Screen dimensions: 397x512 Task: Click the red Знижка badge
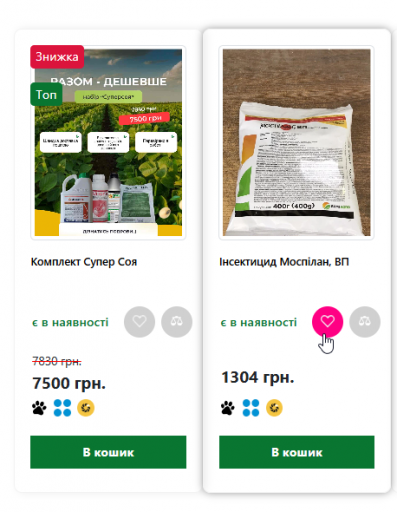pos(57,57)
